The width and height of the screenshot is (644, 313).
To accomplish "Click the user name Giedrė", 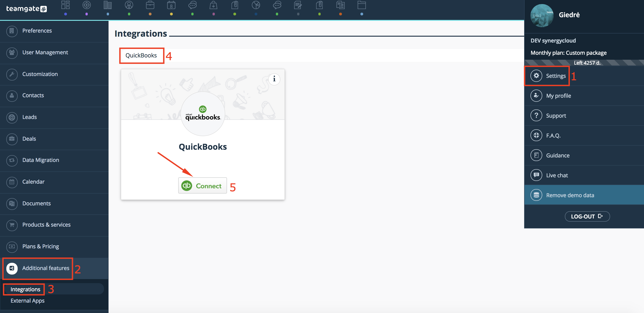I will pyautogui.click(x=569, y=15).
